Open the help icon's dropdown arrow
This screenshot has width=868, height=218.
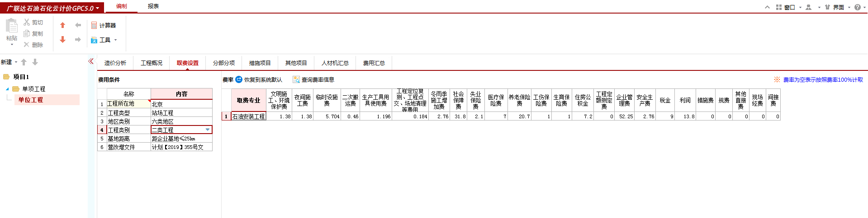[864, 7]
